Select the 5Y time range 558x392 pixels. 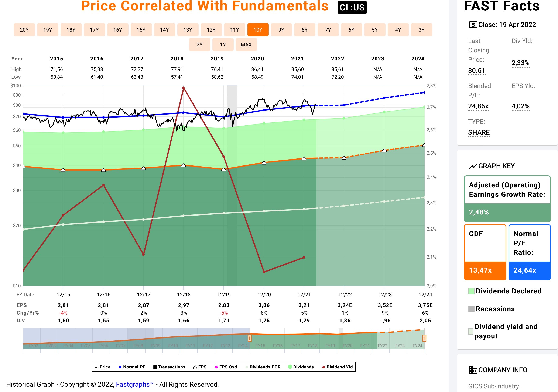374,30
